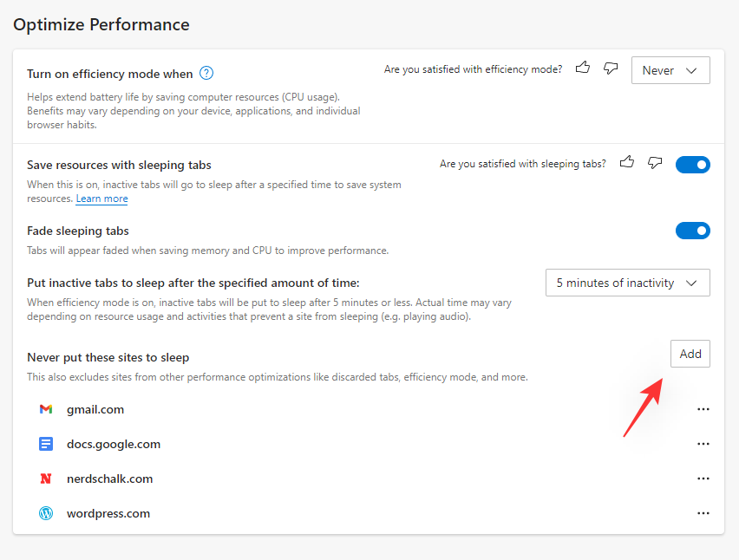Turn off fade sleeping tabs

click(x=693, y=231)
